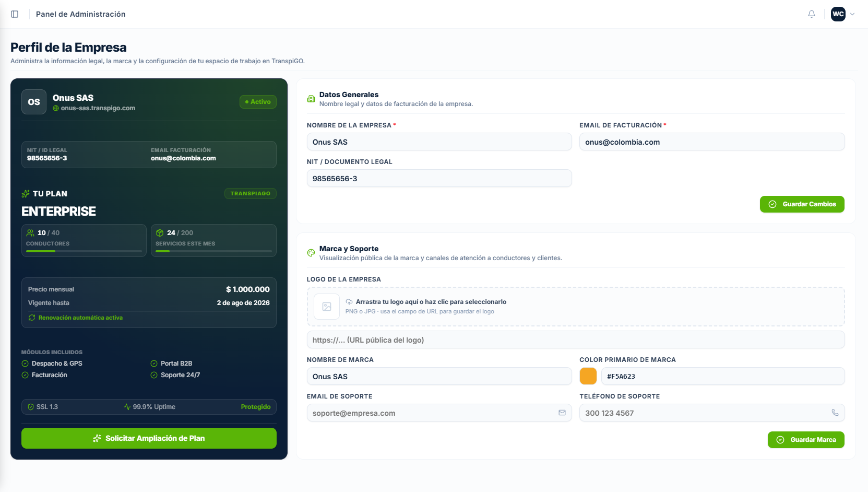Viewport: 868px width, 492px height.
Task: Click the ENTERPRISE plan name
Action: pyautogui.click(x=58, y=212)
